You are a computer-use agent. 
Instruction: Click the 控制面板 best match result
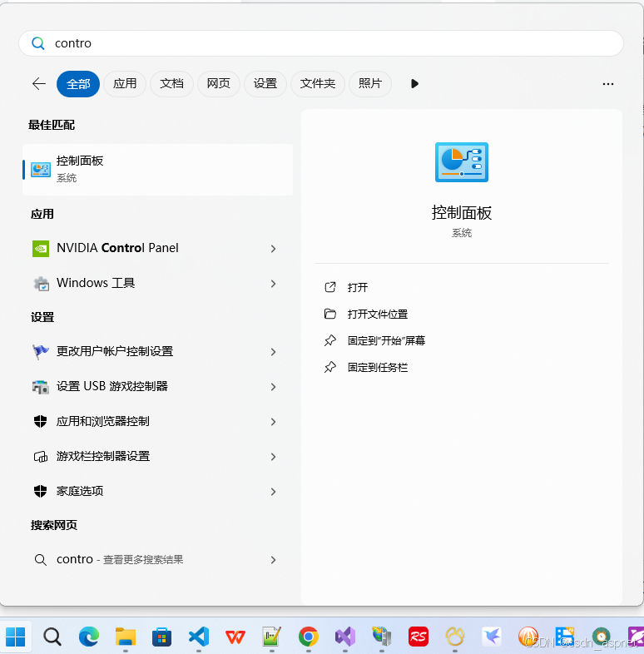157,170
